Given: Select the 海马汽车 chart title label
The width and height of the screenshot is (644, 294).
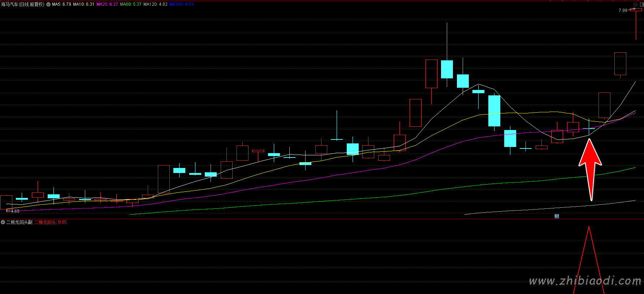Looking at the screenshot, I should point(22,4).
